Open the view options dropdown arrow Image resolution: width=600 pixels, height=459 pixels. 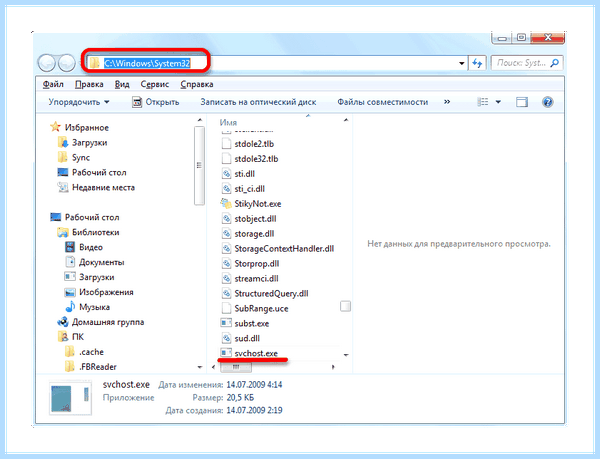498,102
